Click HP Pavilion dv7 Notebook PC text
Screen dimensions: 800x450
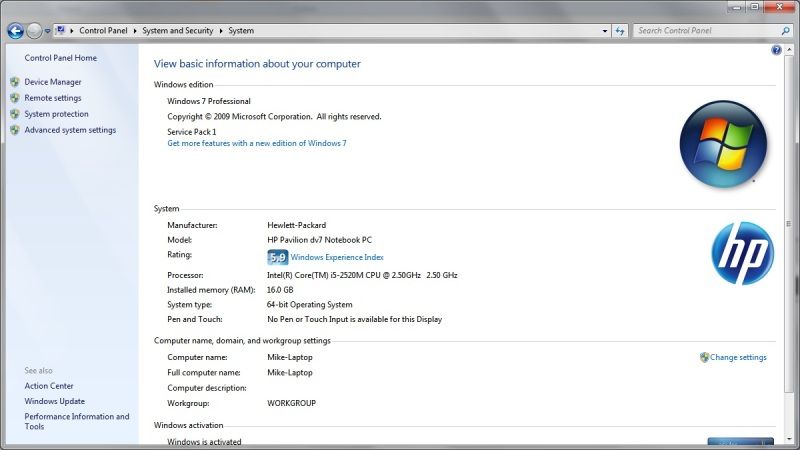coord(319,240)
